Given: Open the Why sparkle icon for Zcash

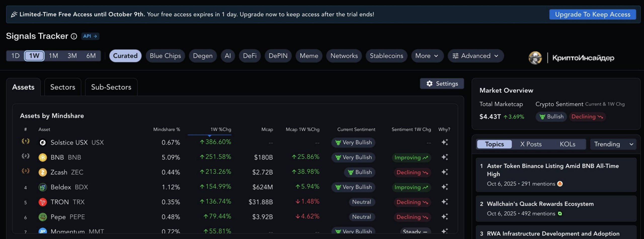Looking at the screenshot, I should point(445,172).
